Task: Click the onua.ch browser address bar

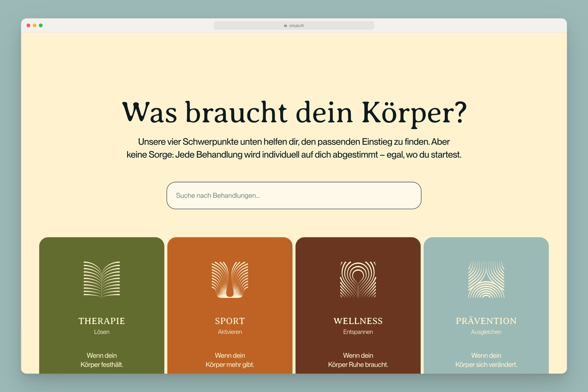Action: point(294,25)
